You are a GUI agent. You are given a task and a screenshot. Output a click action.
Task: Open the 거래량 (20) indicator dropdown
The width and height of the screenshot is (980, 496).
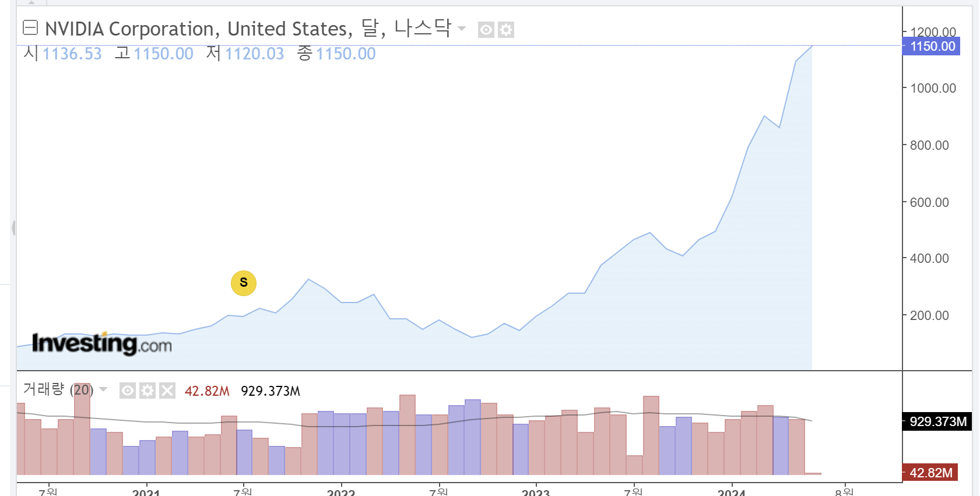[x=103, y=391]
